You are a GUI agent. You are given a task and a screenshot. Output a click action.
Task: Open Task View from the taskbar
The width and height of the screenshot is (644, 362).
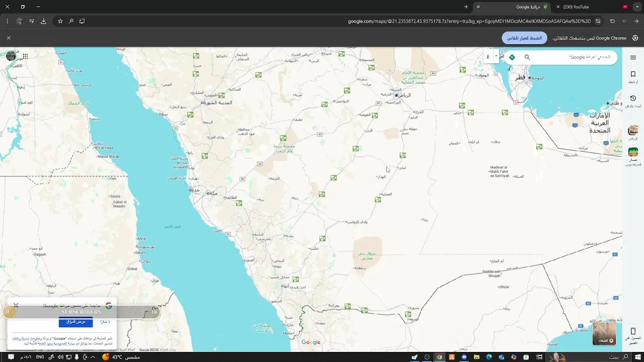click(x=539, y=357)
